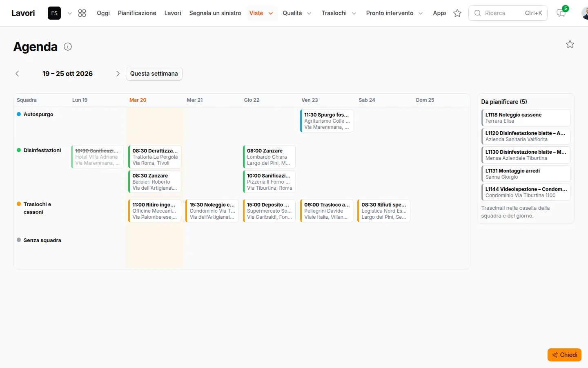The image size is (588, 368).
Task: Click the Lavori app title
Action: pos(23,13)
